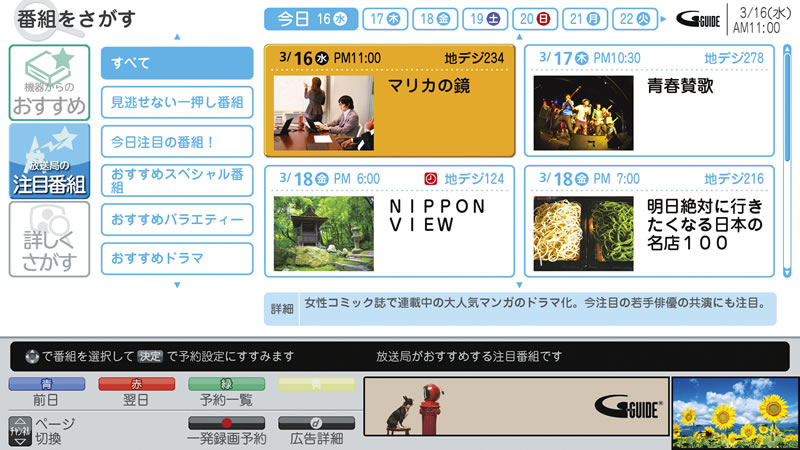Click the program grid vertical scrollbar
Image resolution: width=800 pixels, height=450 pixels.
point(787,161)
